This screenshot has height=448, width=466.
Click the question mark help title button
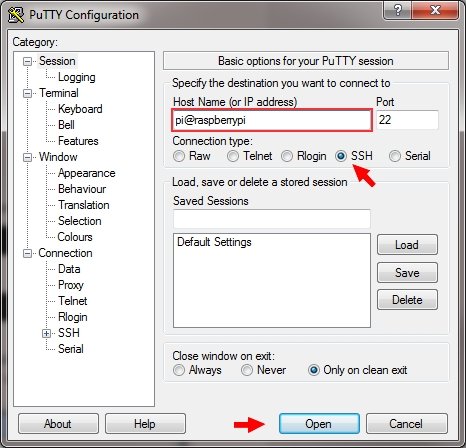coord(397,11)
